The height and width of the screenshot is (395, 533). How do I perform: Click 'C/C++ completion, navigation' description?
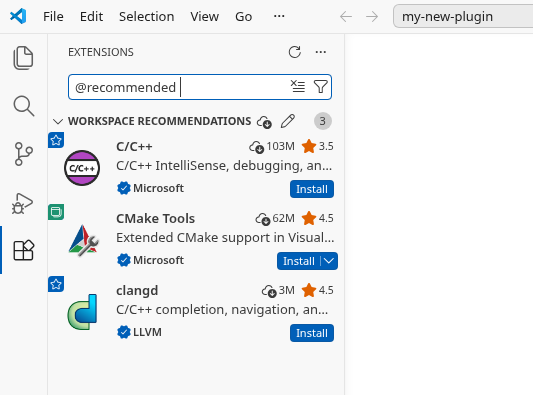coord(222,310)
